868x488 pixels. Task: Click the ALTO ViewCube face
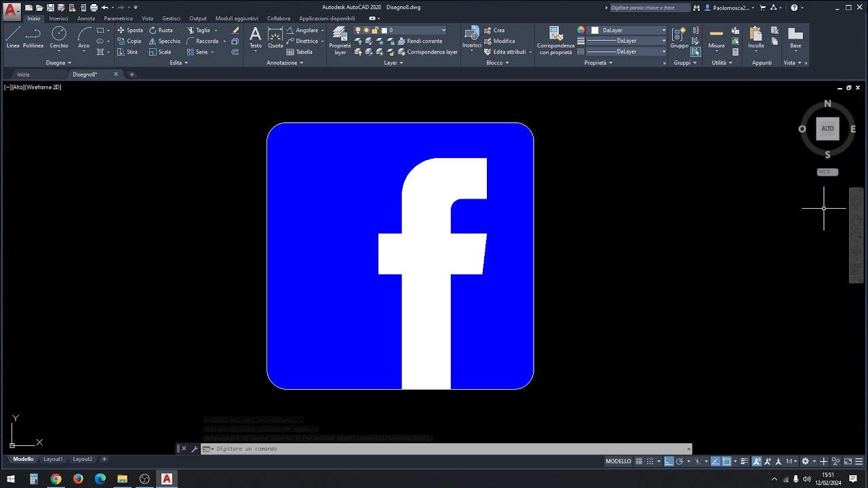pyautogui.click(x=827, y=129)
